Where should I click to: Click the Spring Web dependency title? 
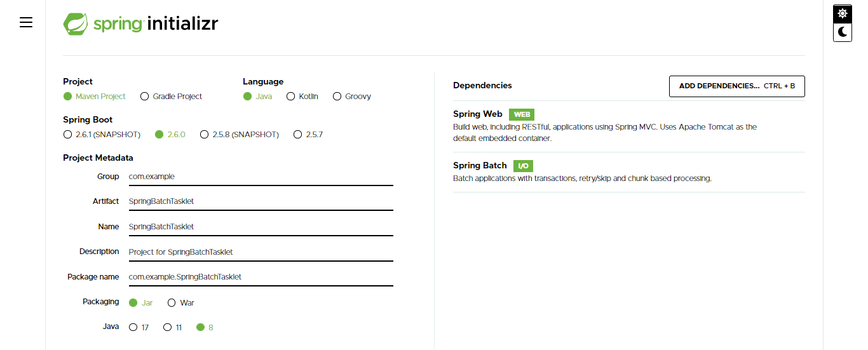pyautogui.click(x=478, y=114)
